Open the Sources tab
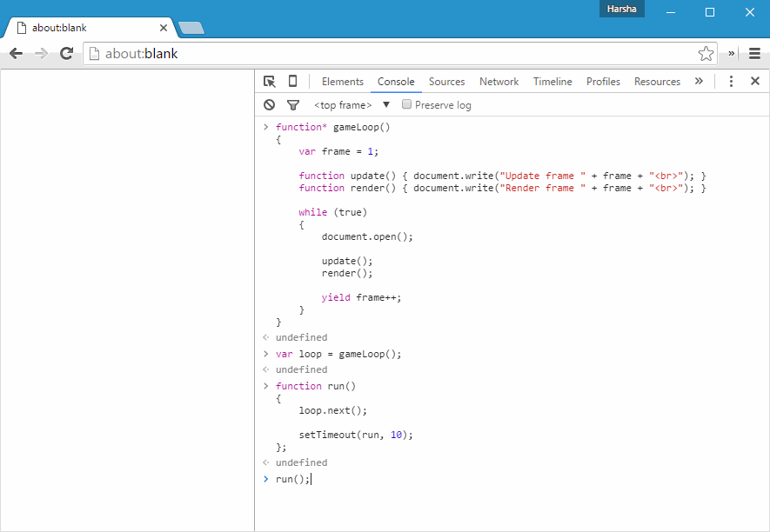The image size is (770, 532). [446, 82]
